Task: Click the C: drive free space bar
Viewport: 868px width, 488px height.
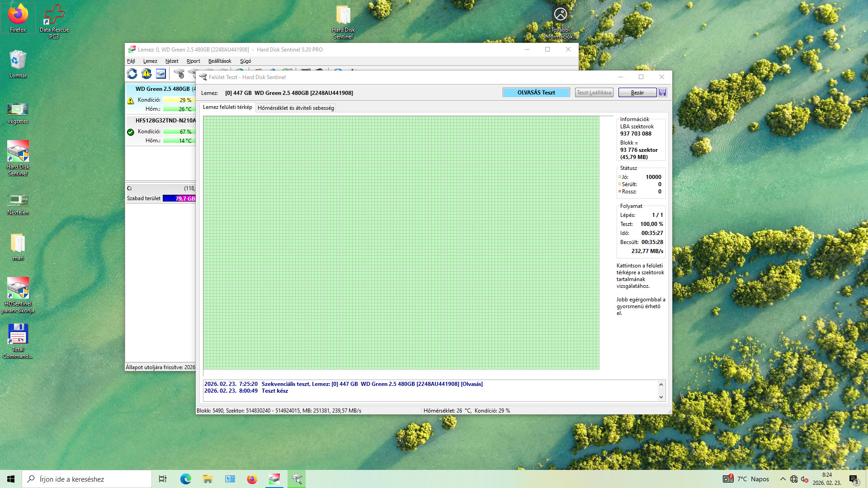Action: click(x=179, y=198)
